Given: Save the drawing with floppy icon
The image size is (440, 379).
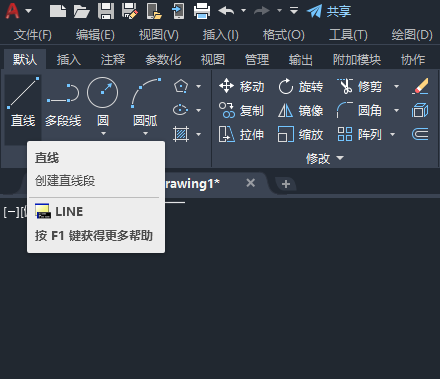Looking at the screenshot, I should click(x=106, y=11).
